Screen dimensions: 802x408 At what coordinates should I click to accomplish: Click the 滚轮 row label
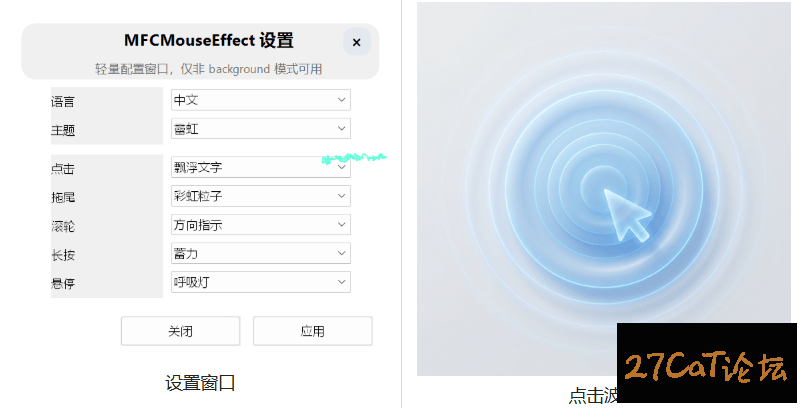tap(63, 226)
